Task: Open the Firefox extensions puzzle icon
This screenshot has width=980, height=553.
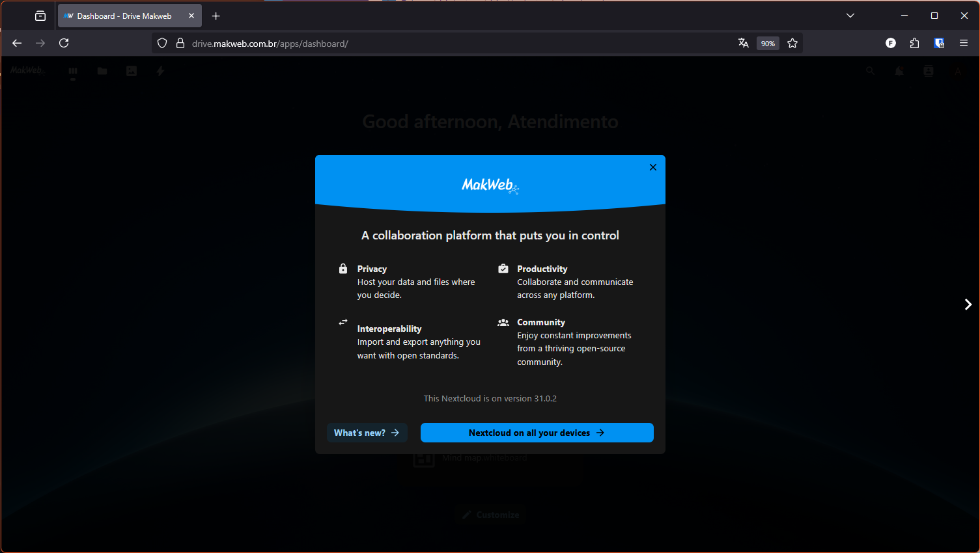Action: coord(914,43)
